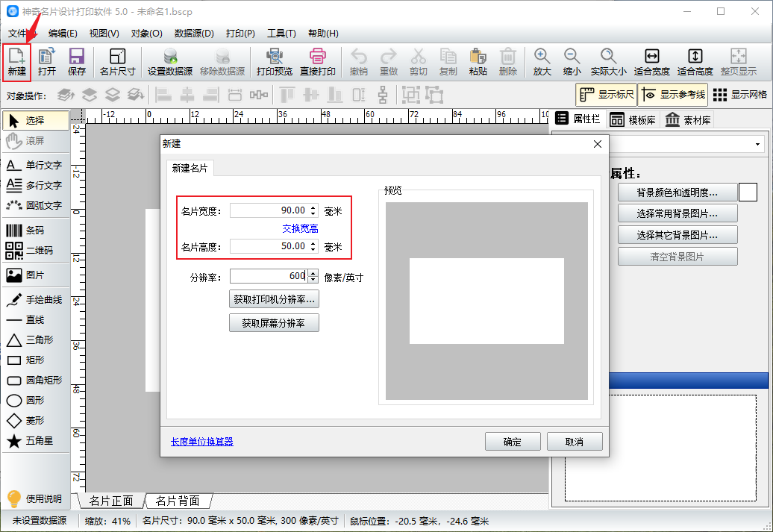
Task: Click 设置数据源 data source icon
Action: 169,62
